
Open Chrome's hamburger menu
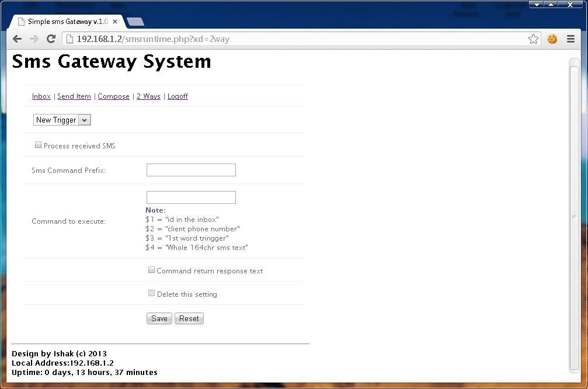coord(570,39)
